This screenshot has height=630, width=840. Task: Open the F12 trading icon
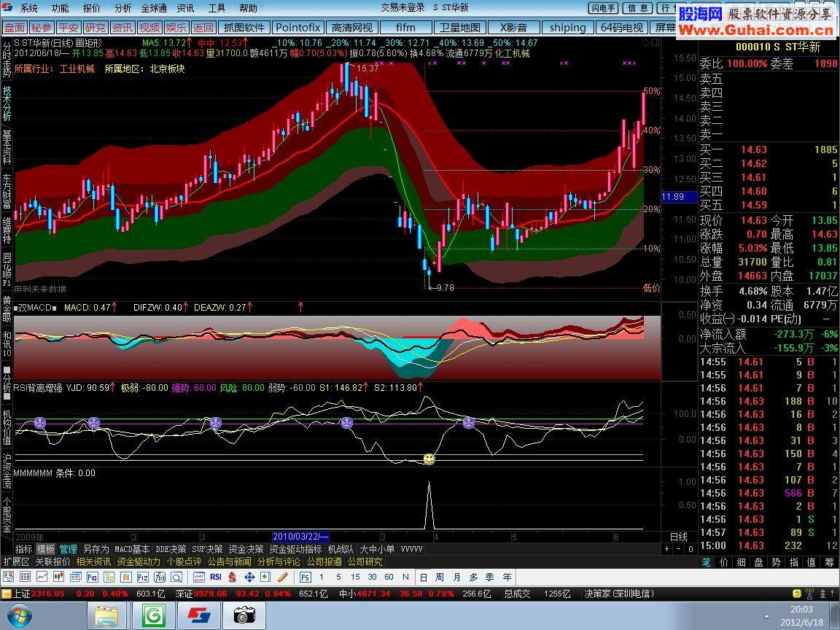coord(142,577)
